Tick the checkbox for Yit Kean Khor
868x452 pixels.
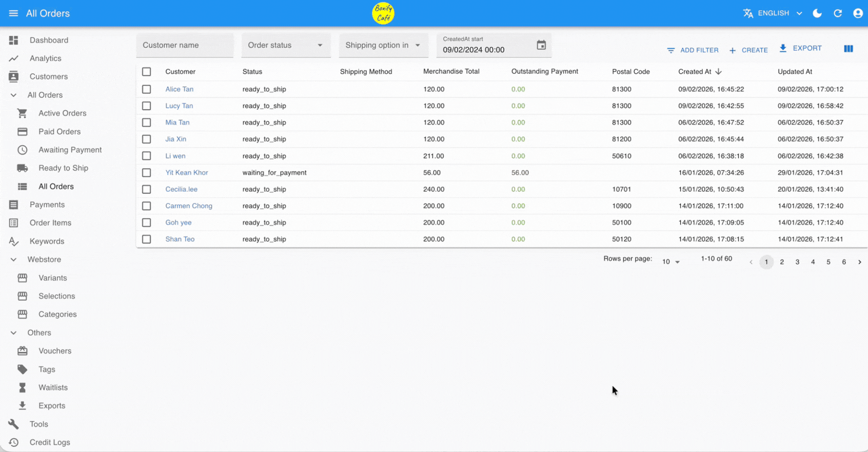[x=147, y=173]
